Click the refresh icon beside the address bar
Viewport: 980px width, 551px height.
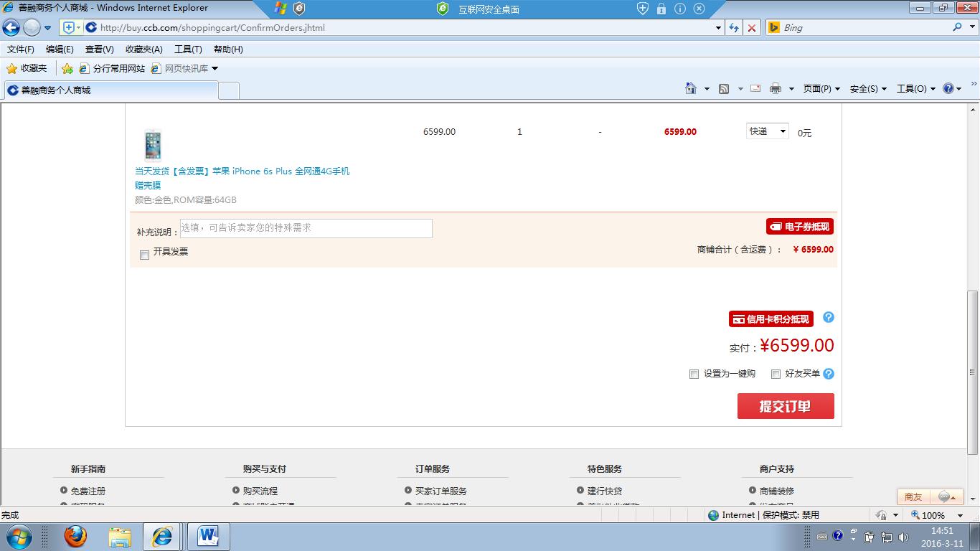click(x=734, y=28)
